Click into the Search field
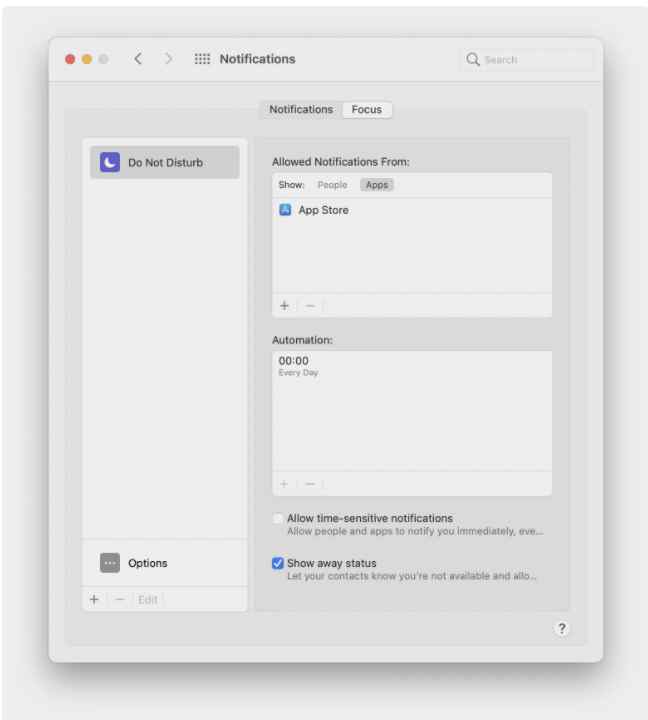The width and height of the screenshot is (648, 720). 526,59
